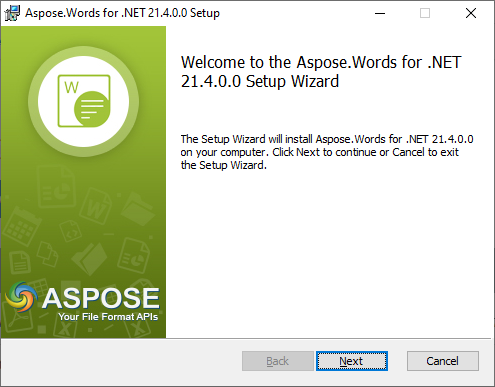
Task: Close the setup window with X
Action: [x=471, y=13]
